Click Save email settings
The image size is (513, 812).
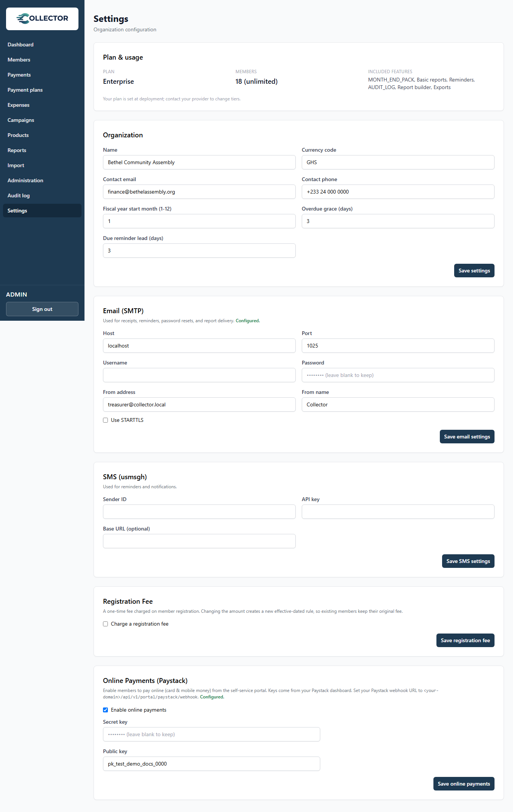point(467,437)
